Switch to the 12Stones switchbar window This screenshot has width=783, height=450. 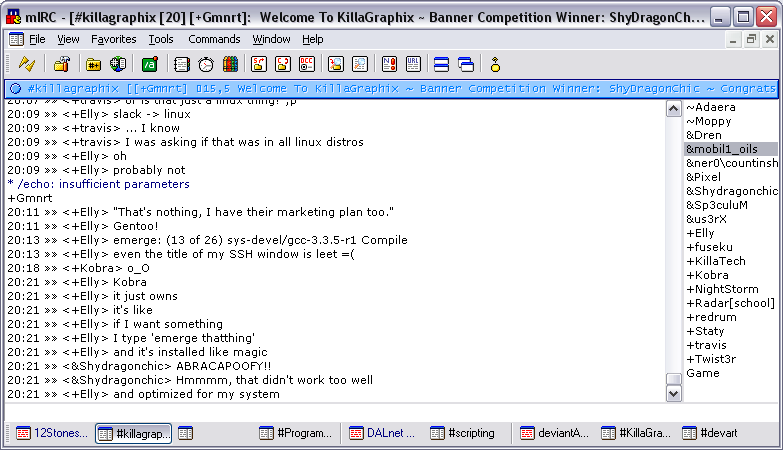[x=51, y=433]
